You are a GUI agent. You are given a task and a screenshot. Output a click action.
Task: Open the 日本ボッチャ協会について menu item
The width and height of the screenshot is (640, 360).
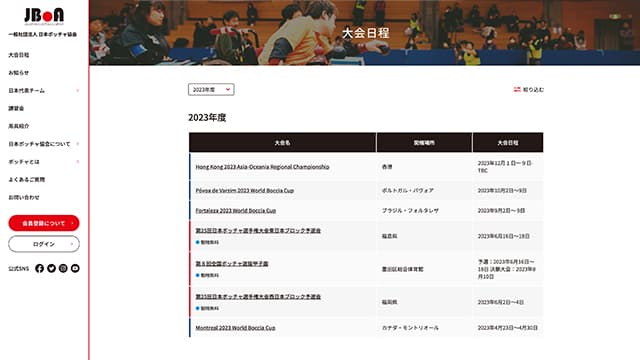coord(39,144)
